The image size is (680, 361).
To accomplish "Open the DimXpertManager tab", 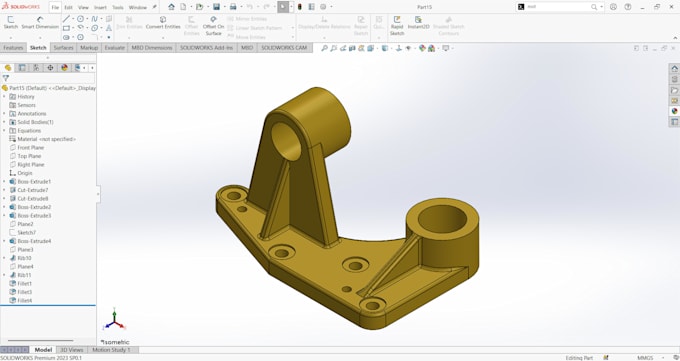I will (50, 68).
